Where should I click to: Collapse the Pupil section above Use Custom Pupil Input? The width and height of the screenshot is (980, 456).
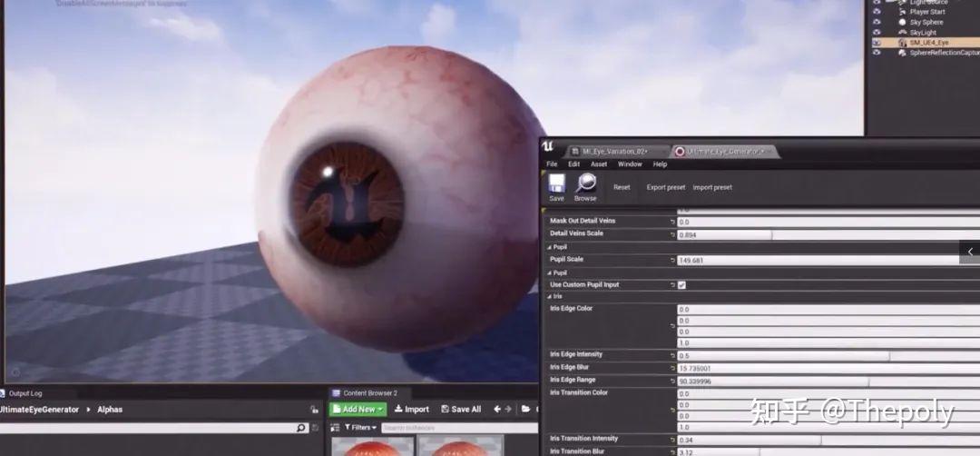click(550, 273)
